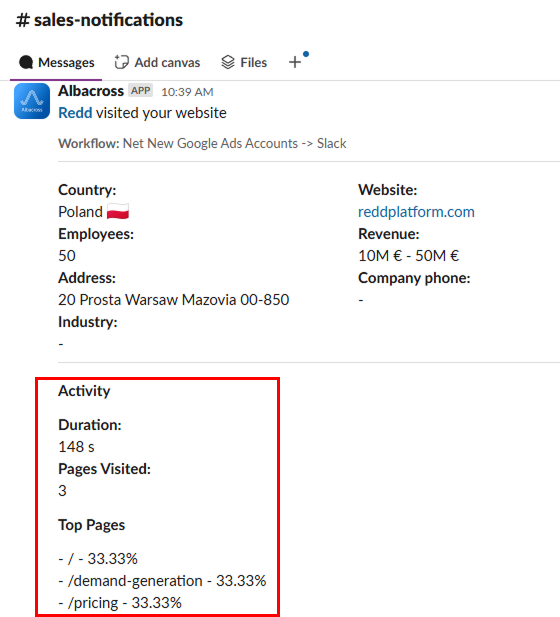This screenshot has height=617, width=560.
Task: Open the Redd company link
Action: (x=75, y=113)
